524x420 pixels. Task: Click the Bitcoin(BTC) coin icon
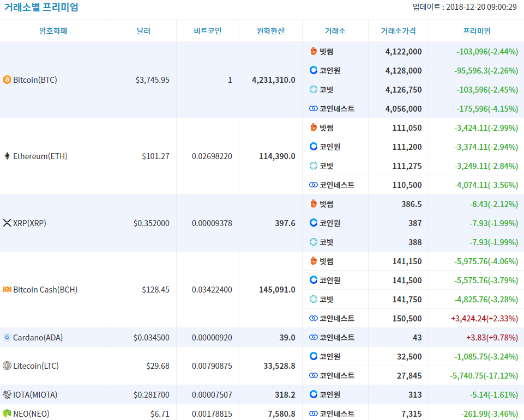pos(7,80)
